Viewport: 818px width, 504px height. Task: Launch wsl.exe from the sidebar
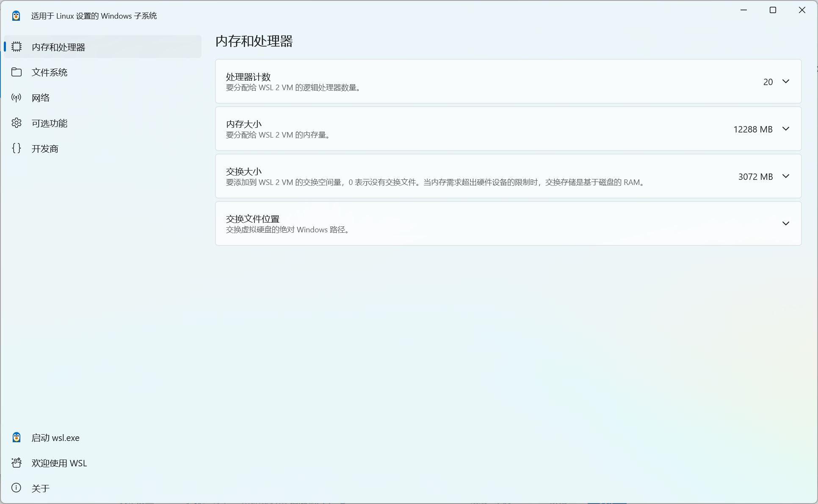click(55, 437)
